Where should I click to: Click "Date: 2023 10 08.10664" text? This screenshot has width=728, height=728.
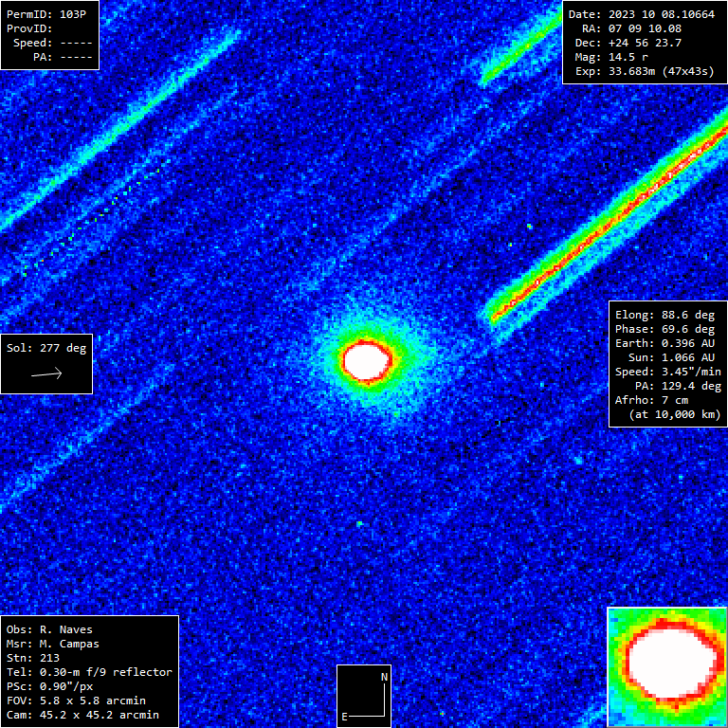click(641, 14)
